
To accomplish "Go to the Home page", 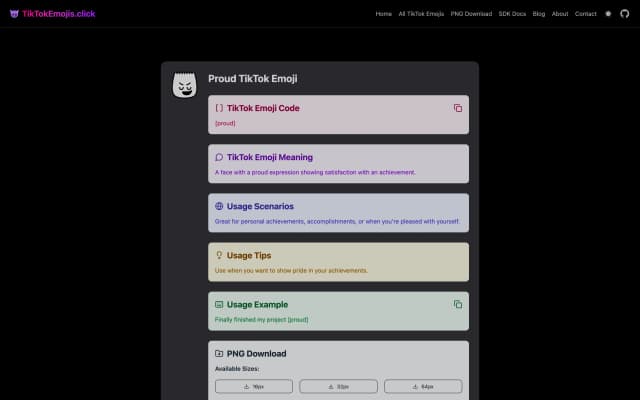I will [x=384, y=14].
